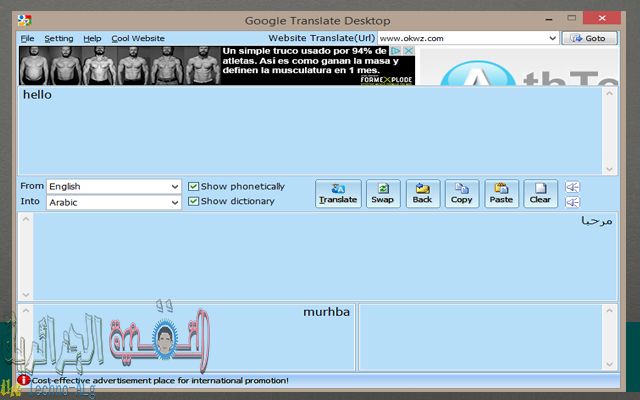Screen dimensions: 640x400
Task: Disable the Show dictionary checkbox
Action: point(194,201)
